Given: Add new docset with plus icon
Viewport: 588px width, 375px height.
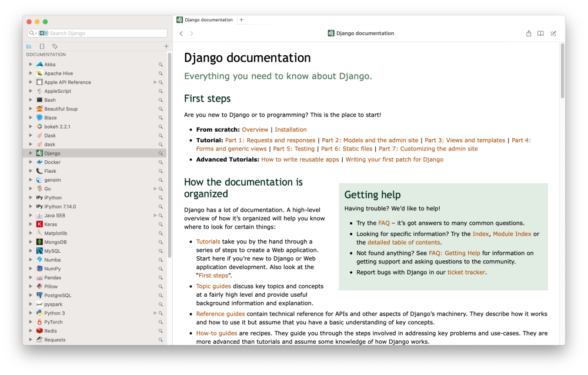Looking at the screenshot, I should pos(166,46).
